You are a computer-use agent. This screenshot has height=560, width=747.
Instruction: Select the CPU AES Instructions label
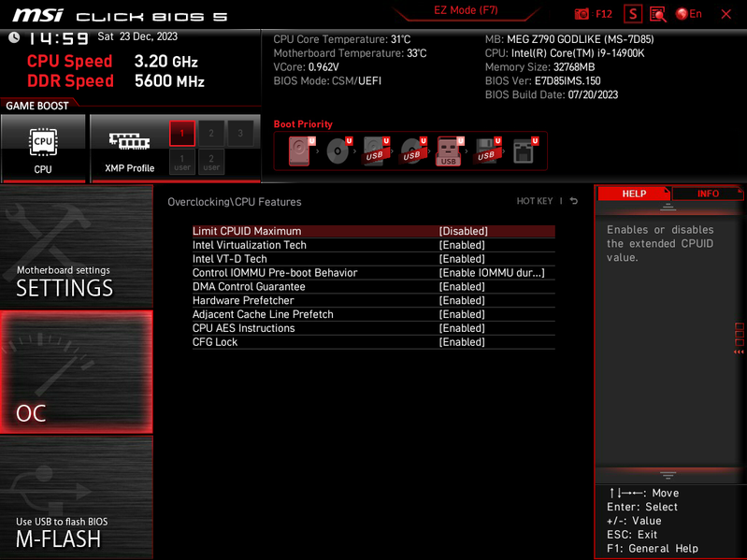(243, 327)
